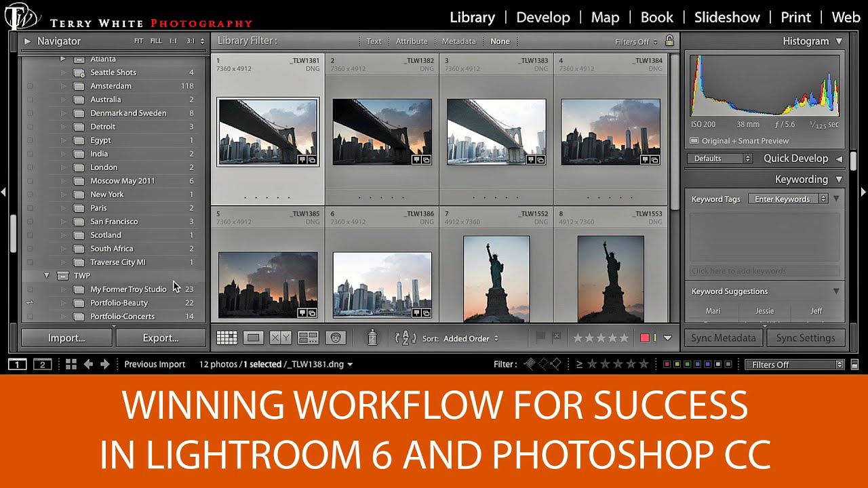The image size is (868, 488).
Task: Click the Export button
Action: 161,338
